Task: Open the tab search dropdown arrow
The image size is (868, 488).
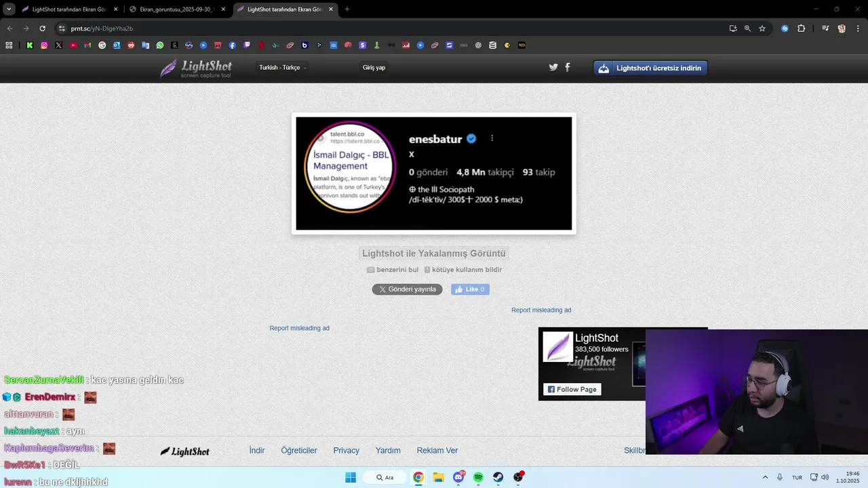Action: [9, 9]
